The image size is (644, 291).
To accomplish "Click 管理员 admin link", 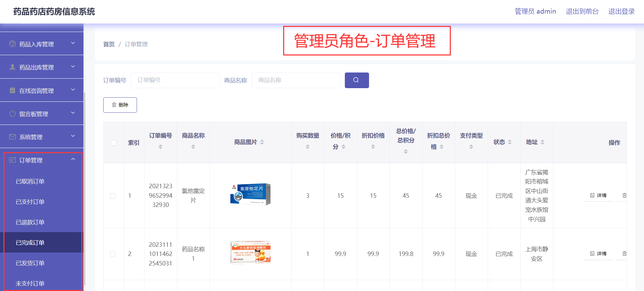I will (535, 11).
